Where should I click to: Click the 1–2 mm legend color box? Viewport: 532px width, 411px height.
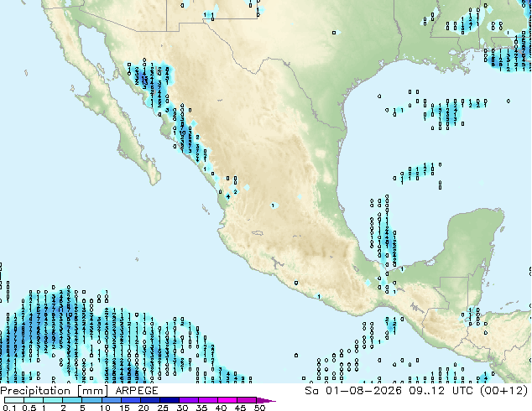(x=53, y=400)
